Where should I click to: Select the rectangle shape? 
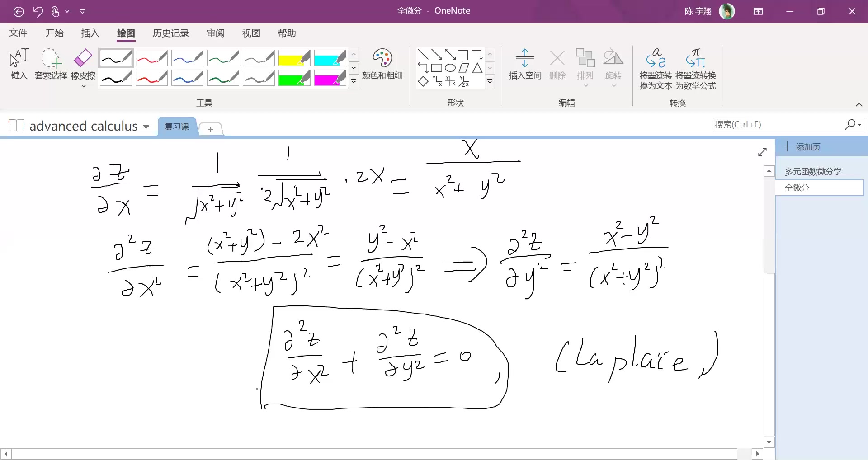436,68
